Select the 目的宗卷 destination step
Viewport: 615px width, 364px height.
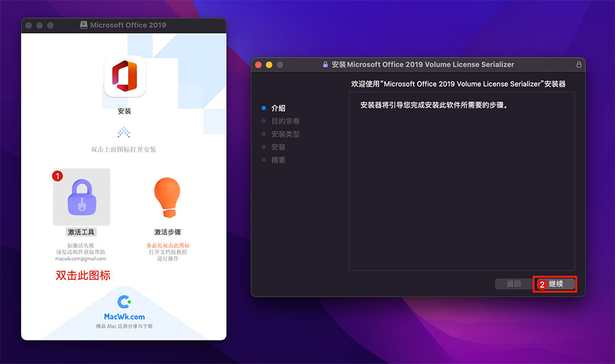[285, 121]
